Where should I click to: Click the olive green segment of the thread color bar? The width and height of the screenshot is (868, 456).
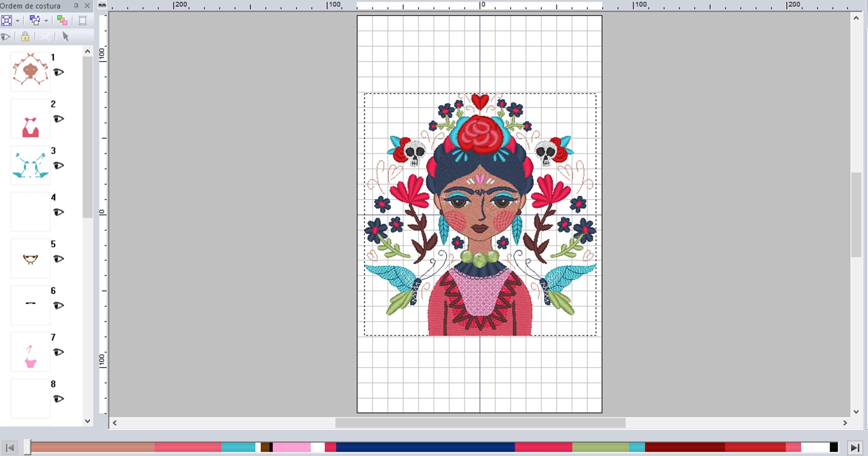pos(601,447)
